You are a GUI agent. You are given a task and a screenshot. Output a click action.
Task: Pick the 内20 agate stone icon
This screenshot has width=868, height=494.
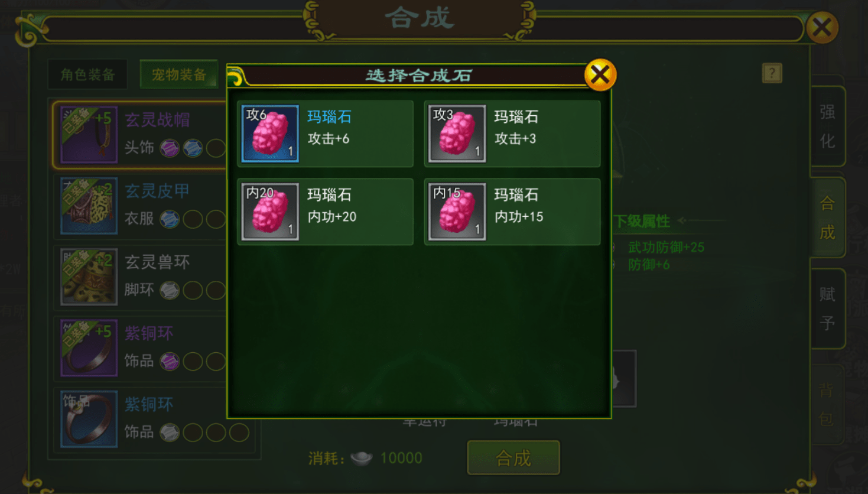coord(270,212)
